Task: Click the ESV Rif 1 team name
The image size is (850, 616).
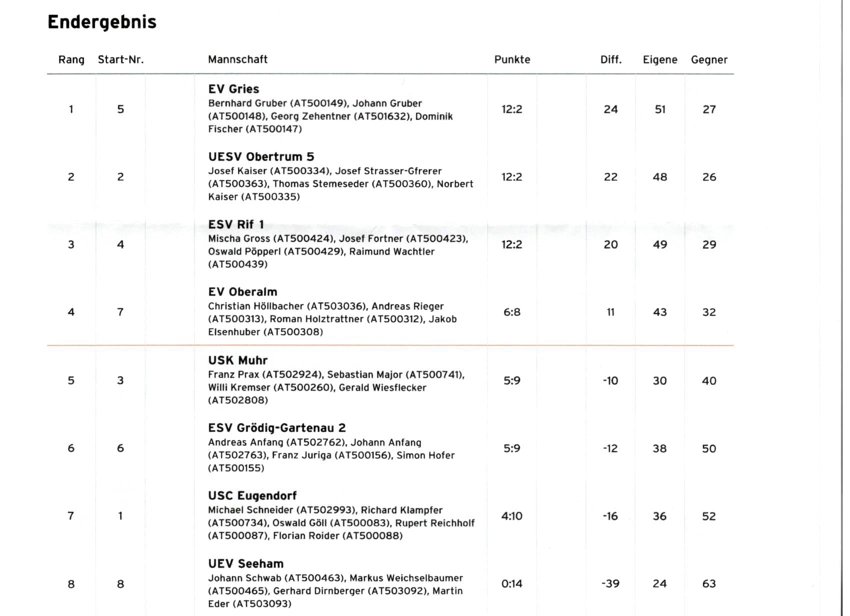Action: [236, 224]
